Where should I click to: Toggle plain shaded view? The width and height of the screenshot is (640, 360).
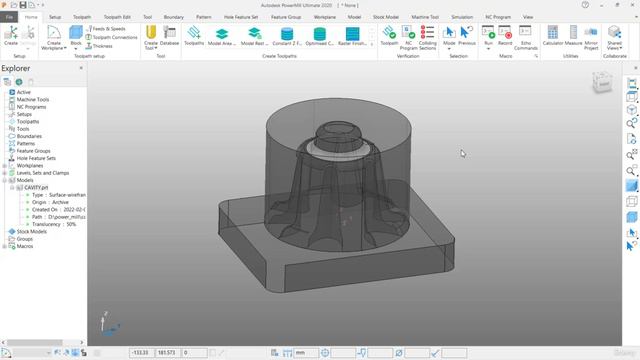click(631, 186)
